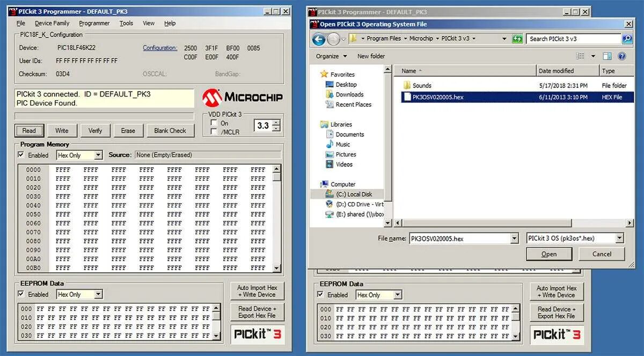Click the Erase button

coord(128,130)
